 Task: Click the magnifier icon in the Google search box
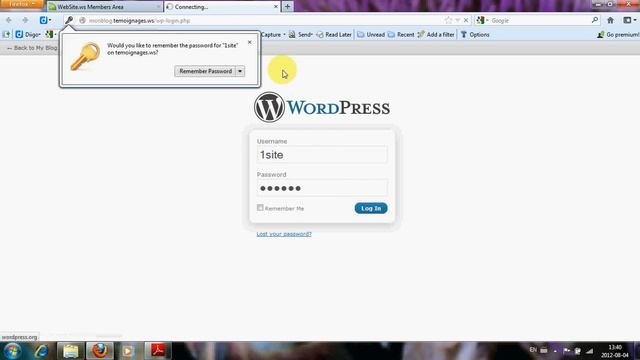tap(595, 20)
